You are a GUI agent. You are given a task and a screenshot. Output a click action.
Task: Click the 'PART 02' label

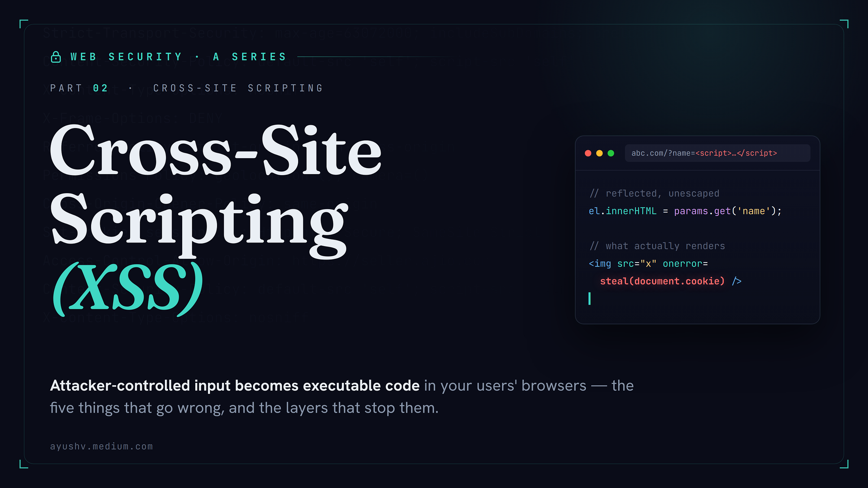79,88
